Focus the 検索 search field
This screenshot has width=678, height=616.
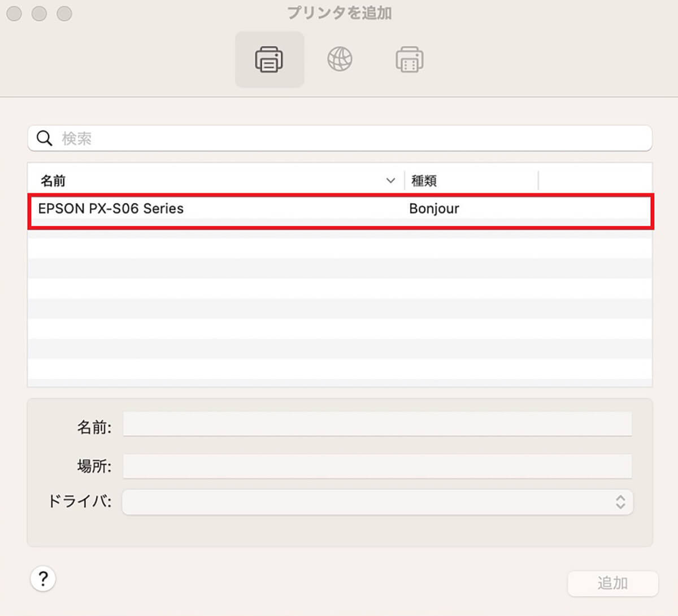coord(340,138)
